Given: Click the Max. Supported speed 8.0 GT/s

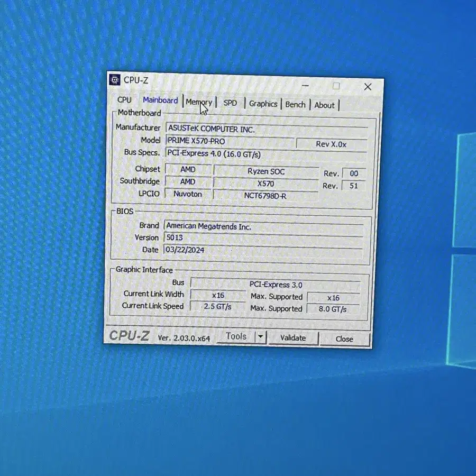Looking at the screenshot, I should [333, 309].
